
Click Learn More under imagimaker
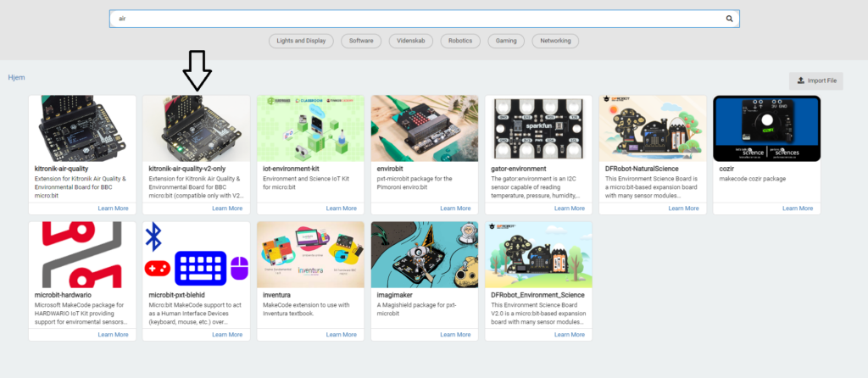click(x=455, y=335)
